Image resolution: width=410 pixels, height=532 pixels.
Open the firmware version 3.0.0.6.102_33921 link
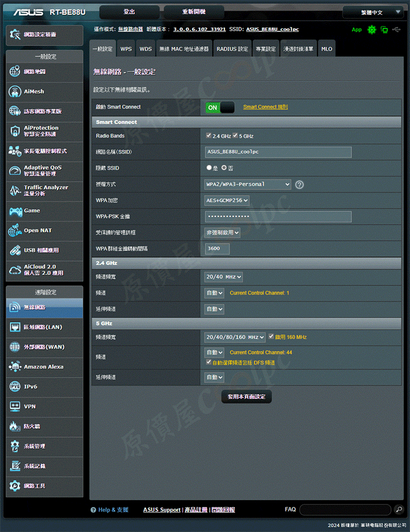pos(199,29)
